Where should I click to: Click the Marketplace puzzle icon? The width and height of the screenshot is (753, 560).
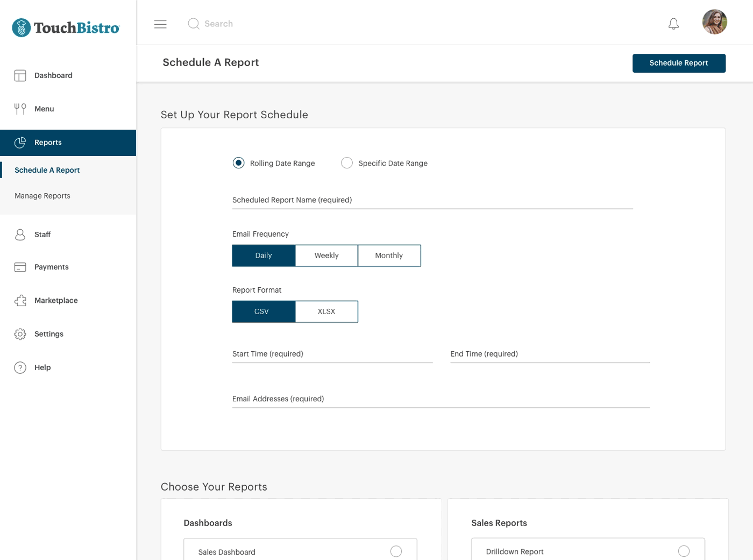tap(20, 301)
